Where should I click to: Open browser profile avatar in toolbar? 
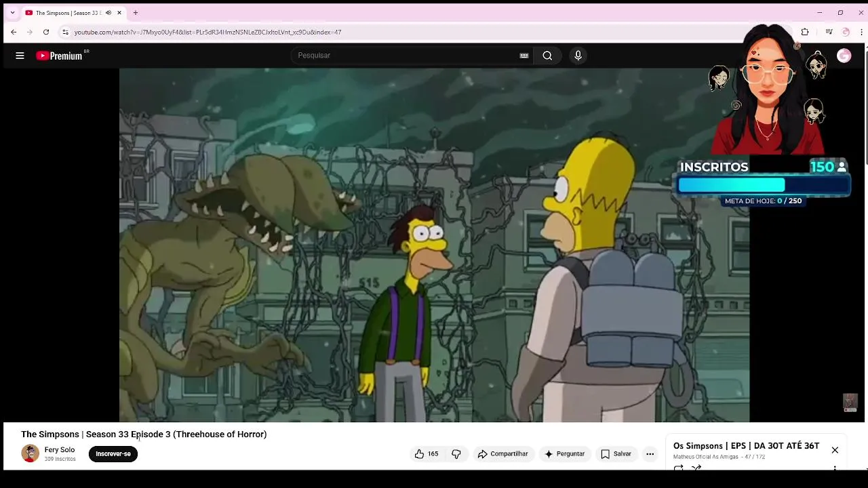tap(846, 32)
